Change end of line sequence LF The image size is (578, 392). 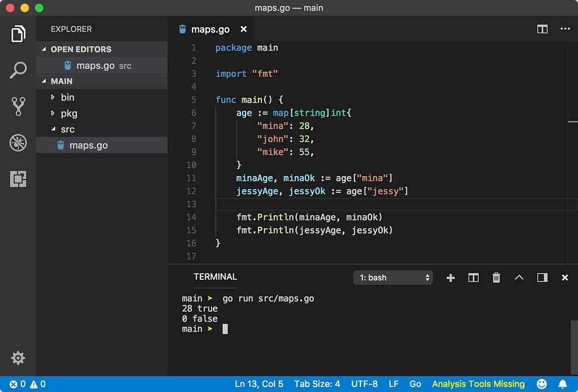tap(393, 384)
